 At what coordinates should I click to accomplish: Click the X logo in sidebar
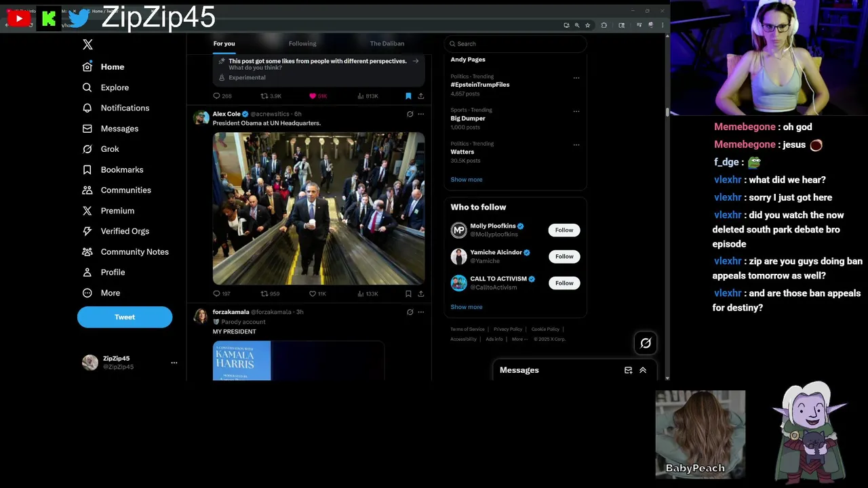tap(87, 45)
